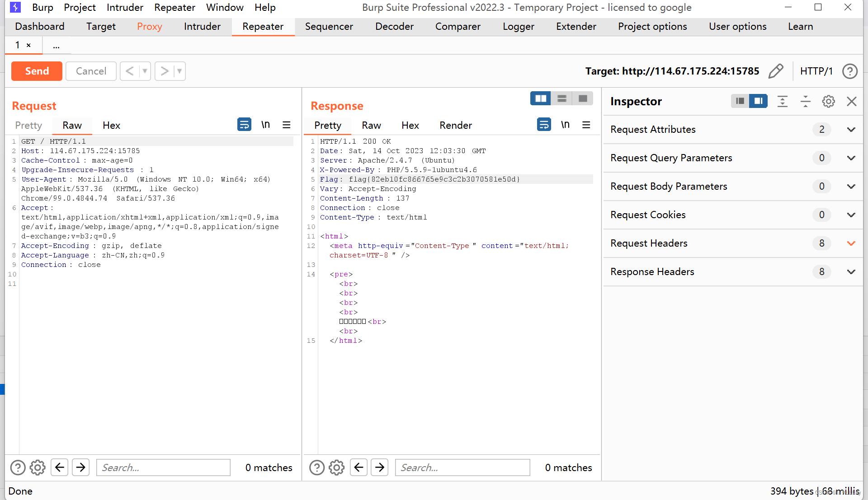Collapse all Inspector sections icon
Viewport: 868px width, 500px height.
806,101
